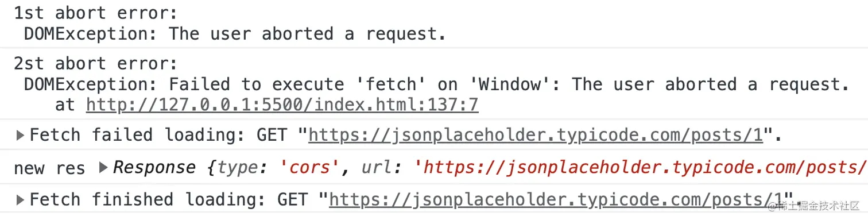Open the index.html:137:7 source link
The height and width of the screenshot is (220, 868).
point(282,105)
